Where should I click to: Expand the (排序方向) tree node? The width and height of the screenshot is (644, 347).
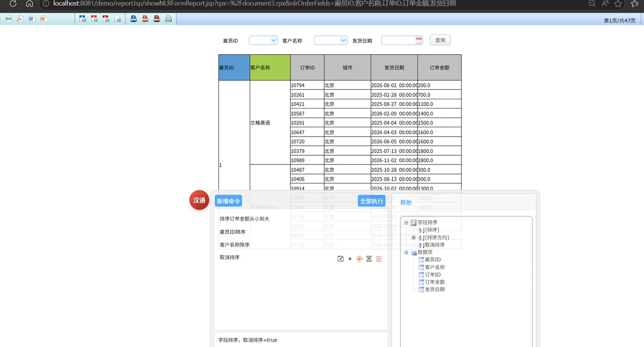[x=414, y=238]
